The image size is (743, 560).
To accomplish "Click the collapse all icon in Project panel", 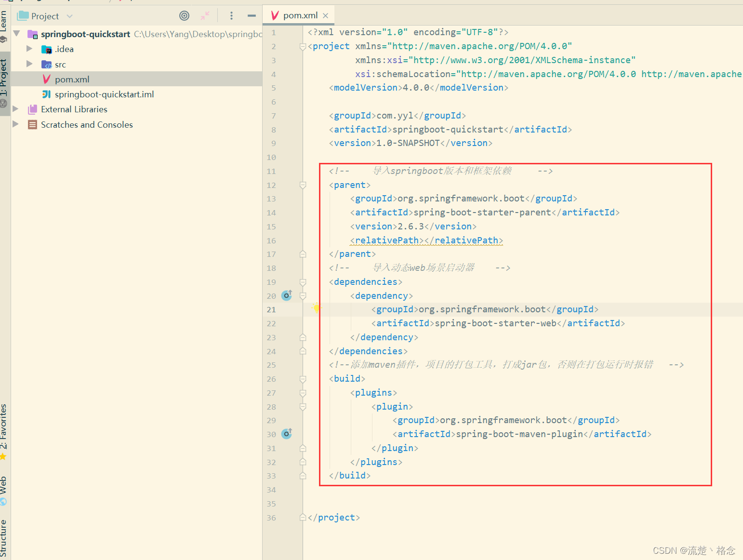I will 205,16.
